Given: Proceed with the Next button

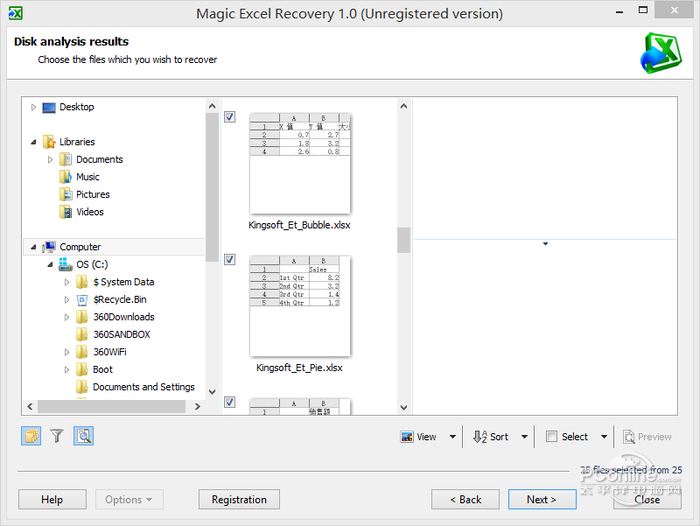Looking at the screenshot, I should (542, 499).
